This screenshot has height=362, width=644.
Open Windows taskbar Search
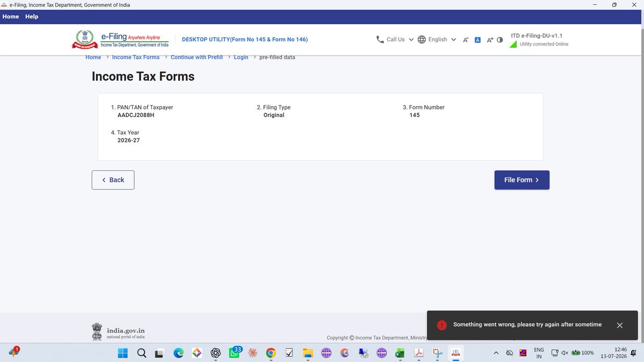pyautogui.click(x=142, y=353)
